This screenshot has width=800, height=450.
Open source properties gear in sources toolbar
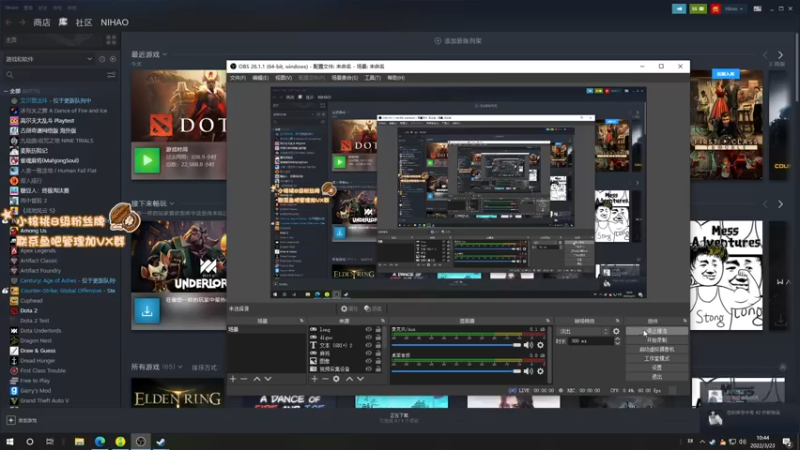(x=336, y=379)
